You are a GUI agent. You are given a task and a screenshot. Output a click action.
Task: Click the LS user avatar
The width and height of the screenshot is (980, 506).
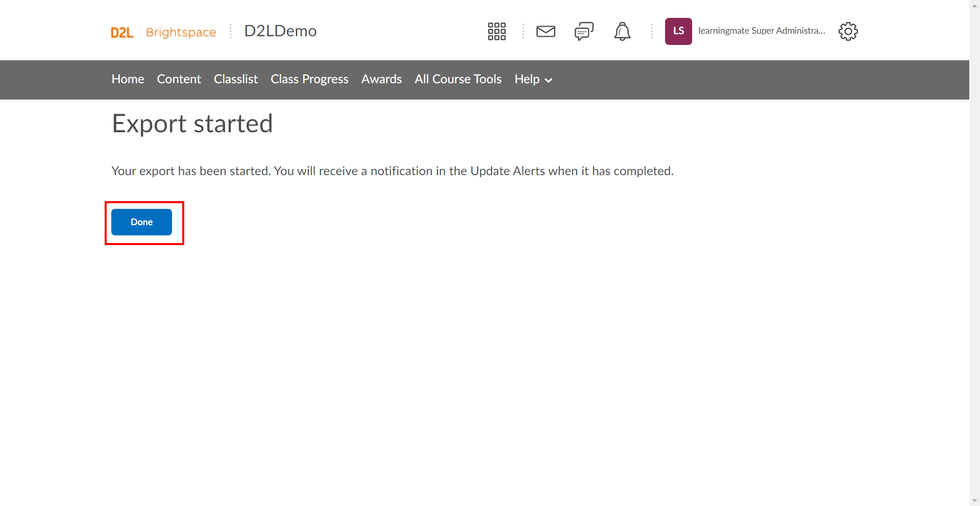click(678, 31)
